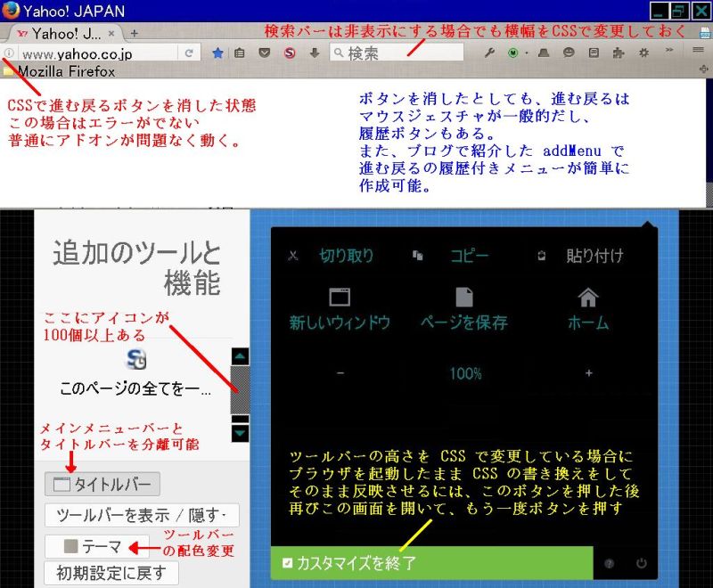
Task: Click the green カスタマイズを終了 bar
Action: 432,563
